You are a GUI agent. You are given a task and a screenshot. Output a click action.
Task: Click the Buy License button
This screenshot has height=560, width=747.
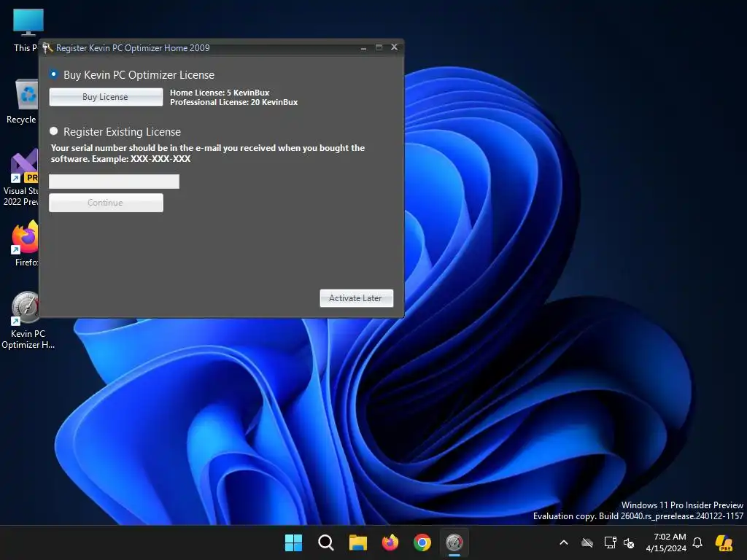(106, 97)
